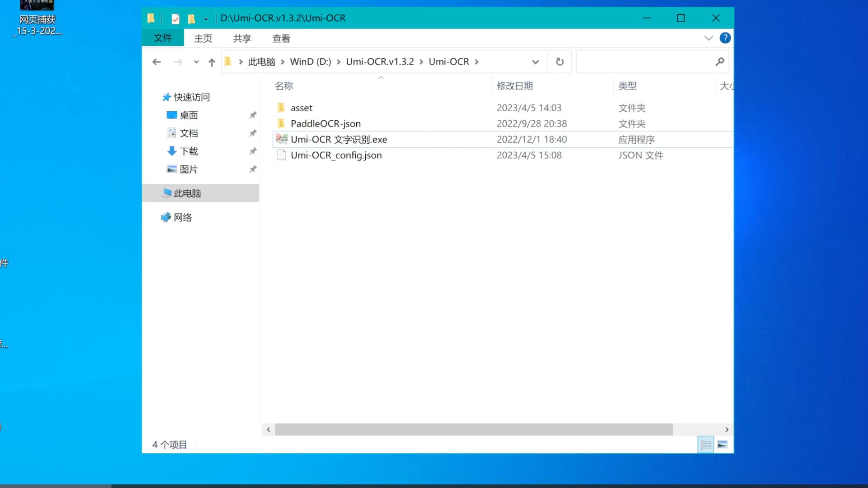This screenshot has height=488, width=868.
Task: Click the back navigation arrow
Action: [156, 62]
